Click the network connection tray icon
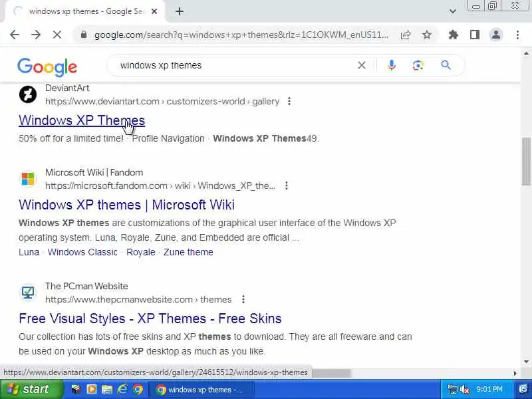The height and width of the screenshot is (399, 532). tap(452, 390)
